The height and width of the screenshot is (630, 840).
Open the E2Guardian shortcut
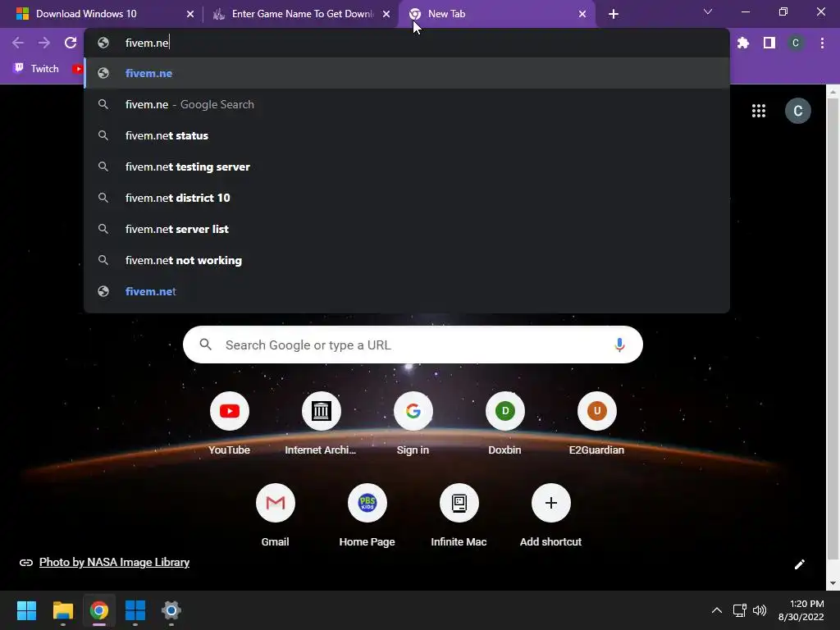[597, 423]
